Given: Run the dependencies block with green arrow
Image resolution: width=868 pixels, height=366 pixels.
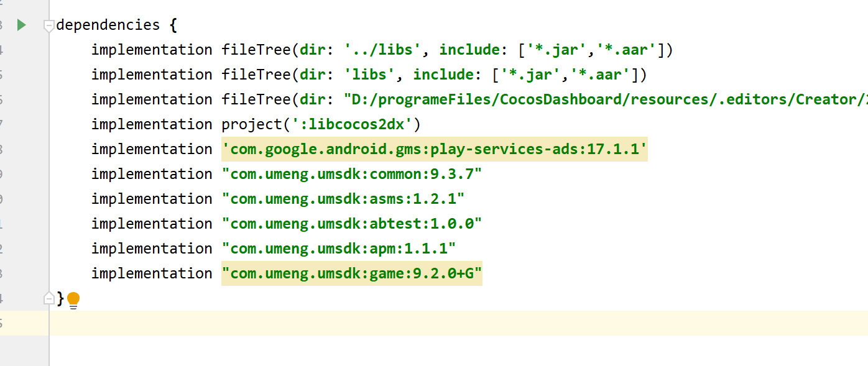Looking at the screenshot, I should pyautogui.click(x=21, y=25).
